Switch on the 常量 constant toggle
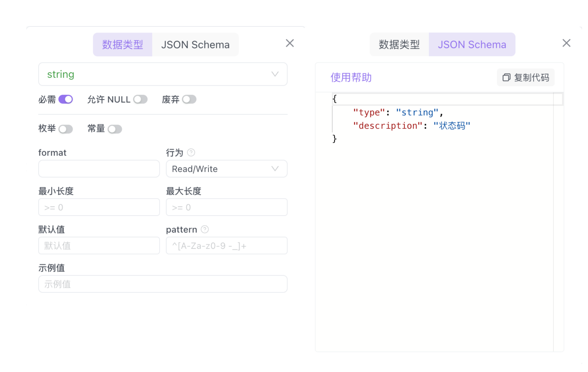The width and height of the screenshot is (588, 372). tap(115, 129)
